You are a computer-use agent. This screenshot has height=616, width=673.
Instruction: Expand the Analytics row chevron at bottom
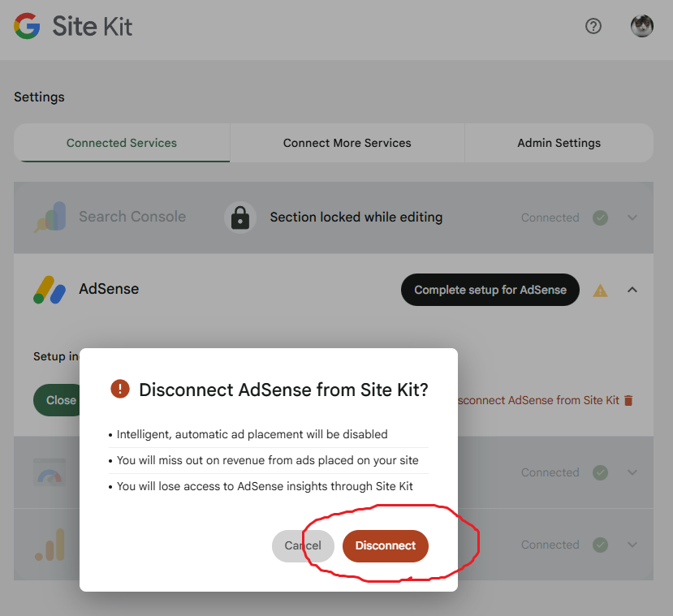[x=632, y=545]
